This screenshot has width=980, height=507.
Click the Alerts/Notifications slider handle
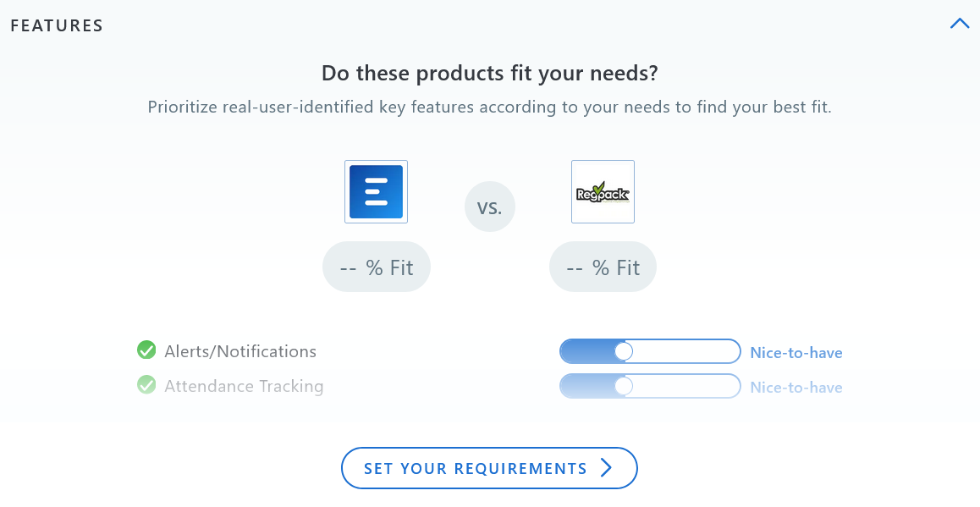tap(624, 351)
